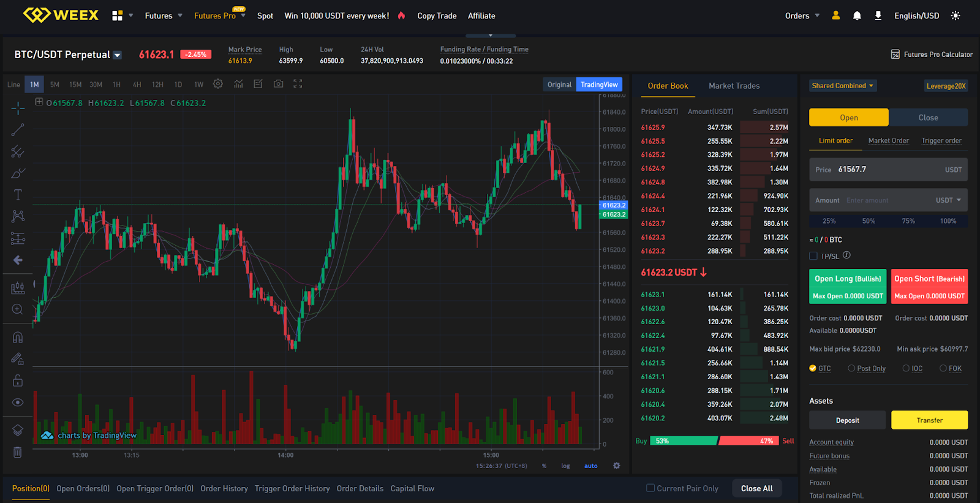Switch theme with the sun icon

(956, 16)
